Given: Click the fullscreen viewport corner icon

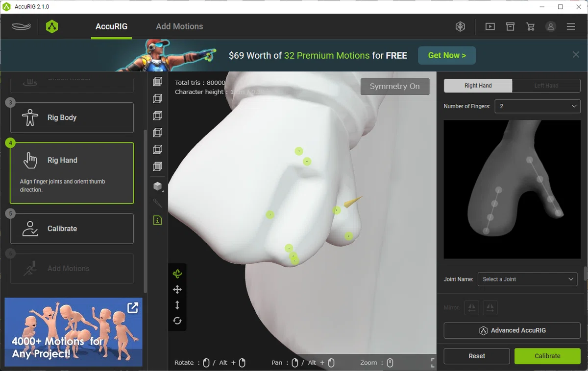Looking at the screenshot, I should pos(433,363).
